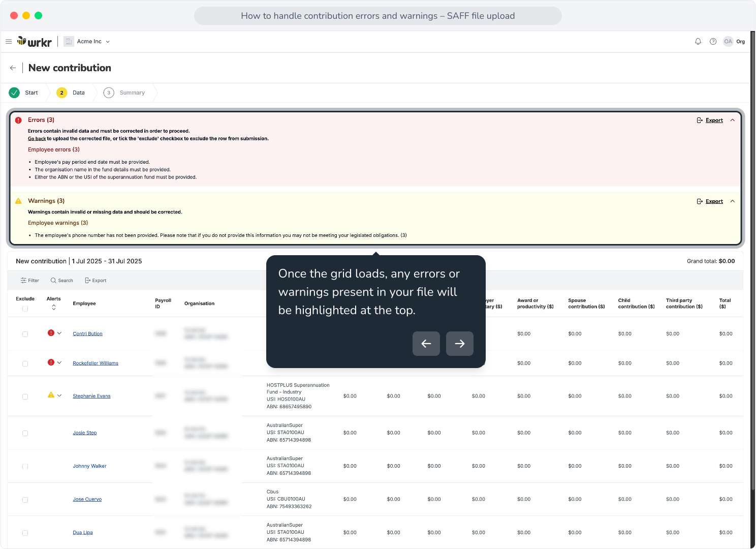Open the help question mark icon

(x=713, y=42)
